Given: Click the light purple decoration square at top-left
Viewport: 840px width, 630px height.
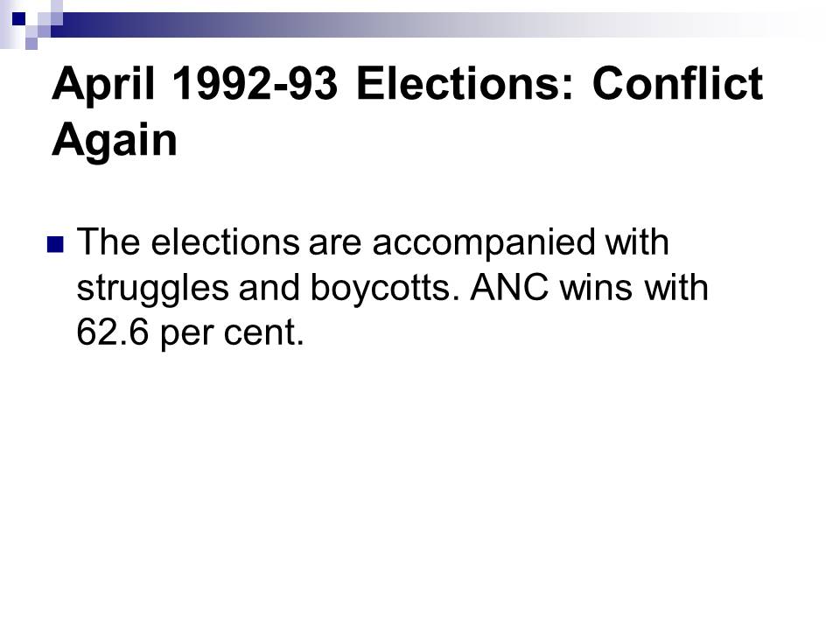Looking at the screenshot, I should (31, 41).
